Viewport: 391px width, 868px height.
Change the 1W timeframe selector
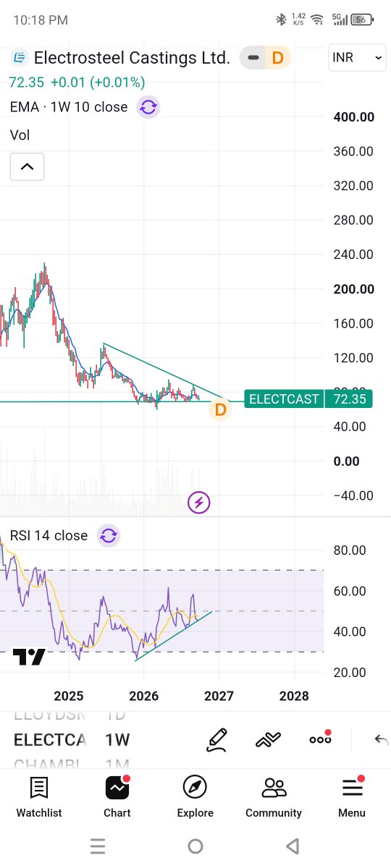pos(117,740)
